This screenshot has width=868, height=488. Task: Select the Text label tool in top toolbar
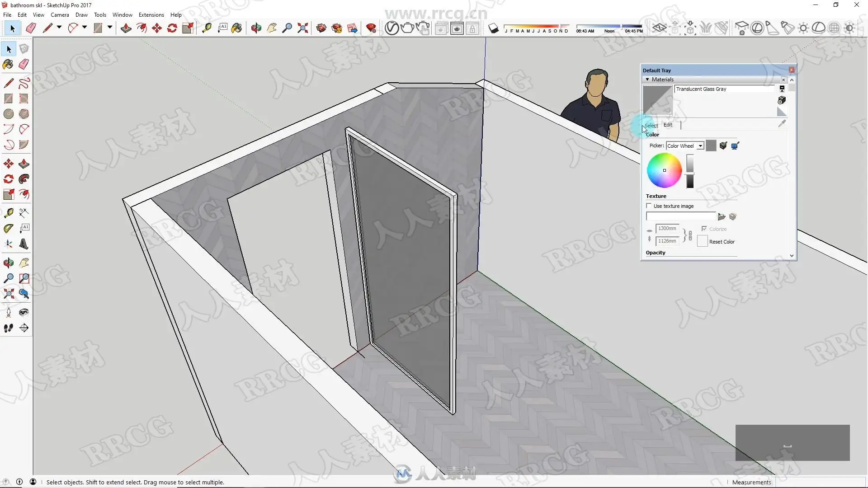click(222, 28)
